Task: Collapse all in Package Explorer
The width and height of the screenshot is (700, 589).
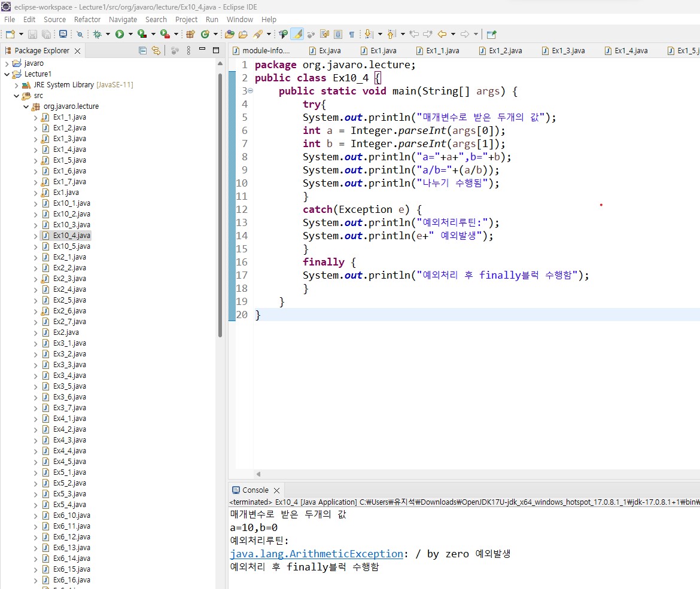Action: [x=142, y=51]
